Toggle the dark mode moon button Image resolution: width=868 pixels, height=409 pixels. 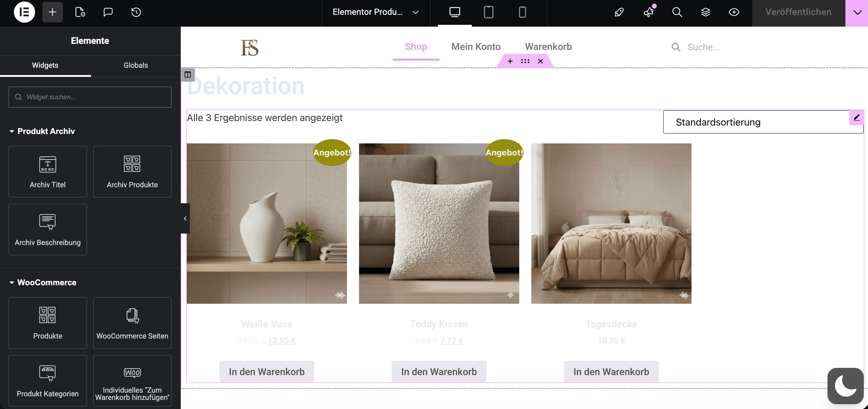845,386
